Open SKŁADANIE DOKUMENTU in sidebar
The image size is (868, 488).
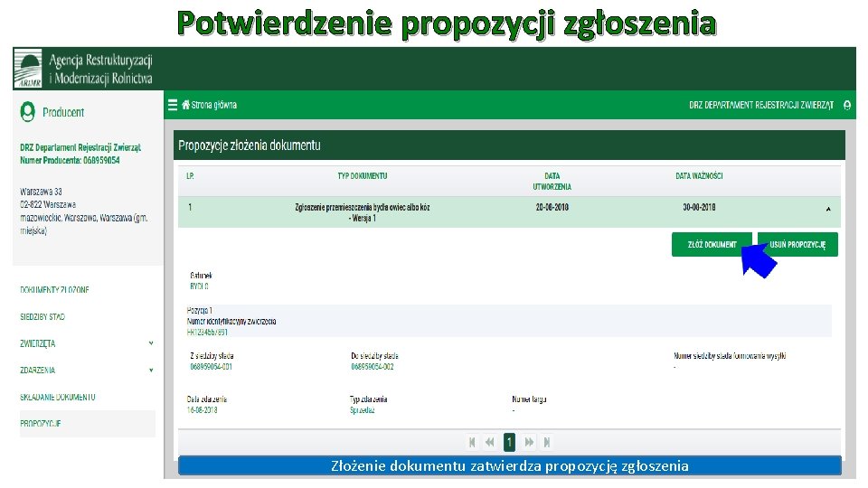coord(58,398)
